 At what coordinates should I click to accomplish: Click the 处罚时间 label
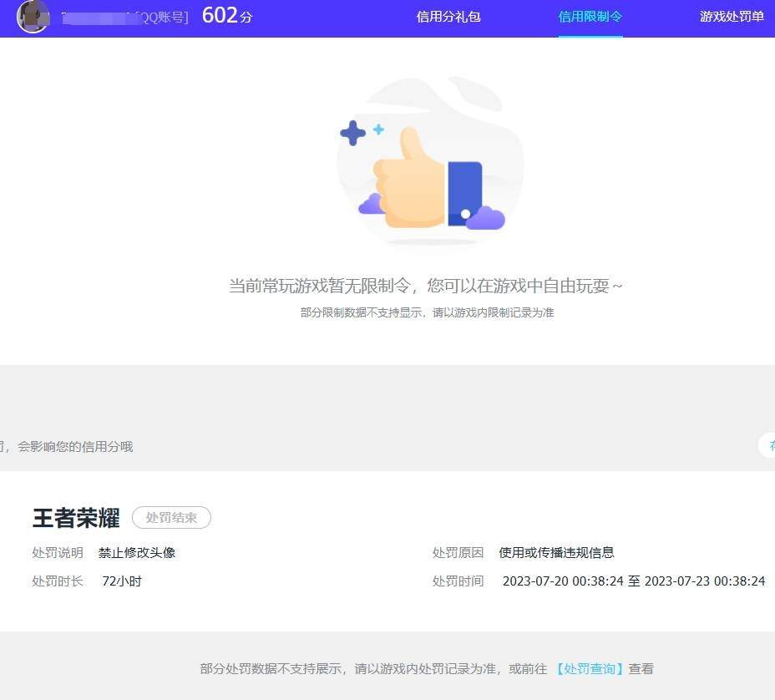tap(458, 581)
